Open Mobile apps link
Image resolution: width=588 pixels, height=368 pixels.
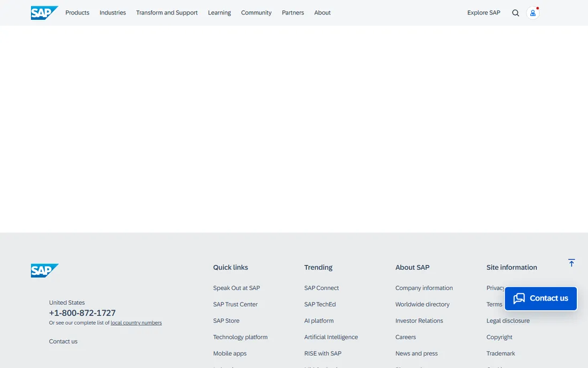[229, 354]
